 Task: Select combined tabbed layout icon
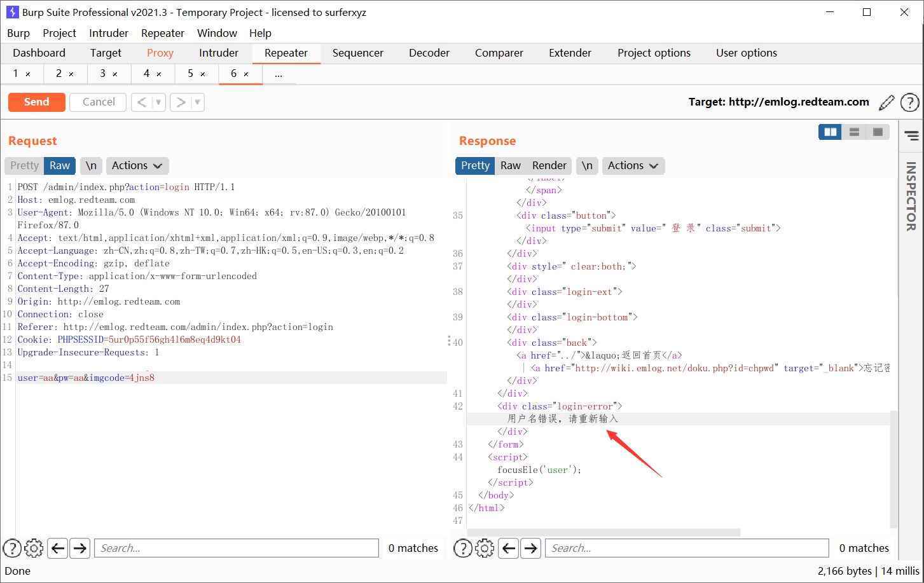point(878,132)
